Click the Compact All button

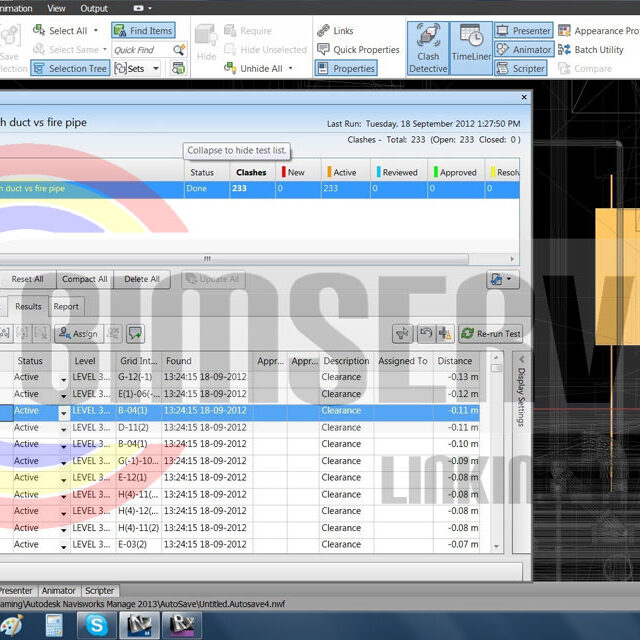[84, 279]
